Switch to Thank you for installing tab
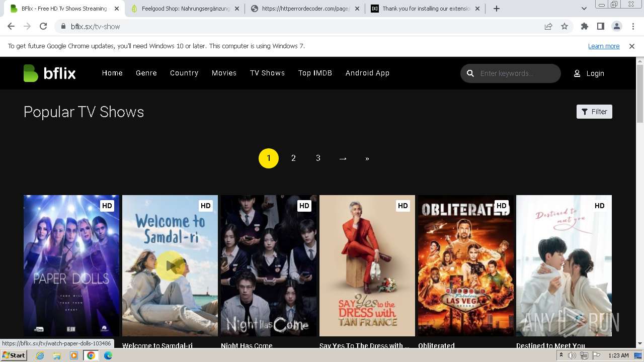The height and width of the screenshot is (362, 644). click(426, 9)
